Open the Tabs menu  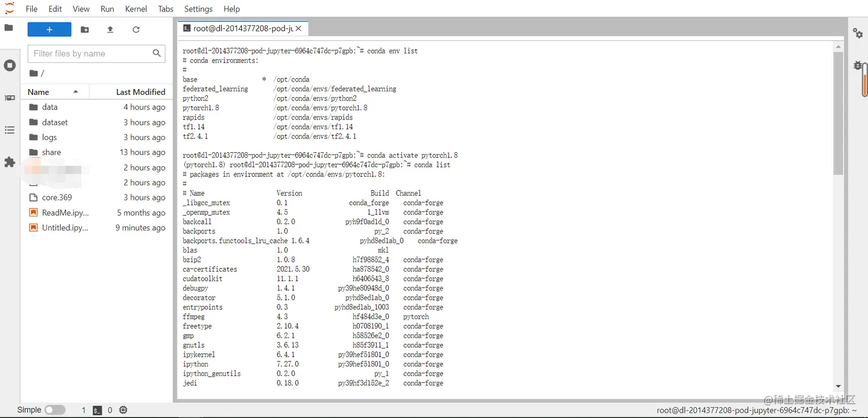click(x=166, y=9)
